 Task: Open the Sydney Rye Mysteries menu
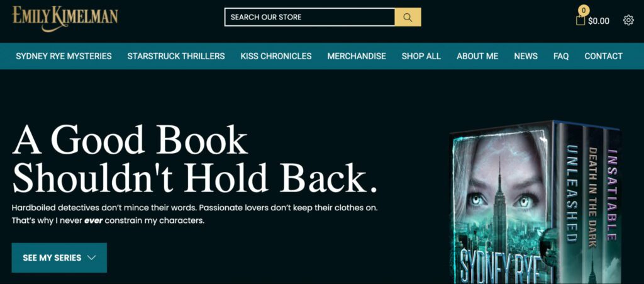click(64, 56)
